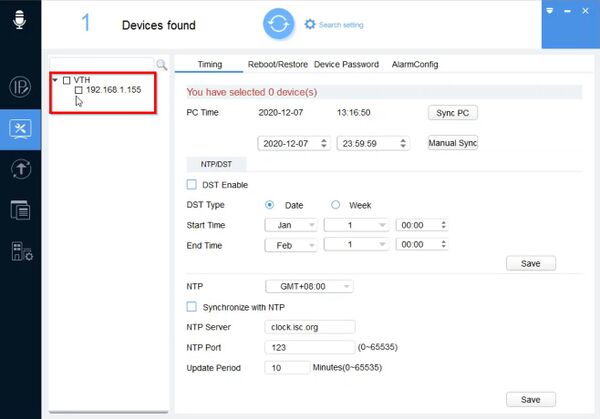
Task: Click the 'Devices found' heading text
Action: coord(159,25)
